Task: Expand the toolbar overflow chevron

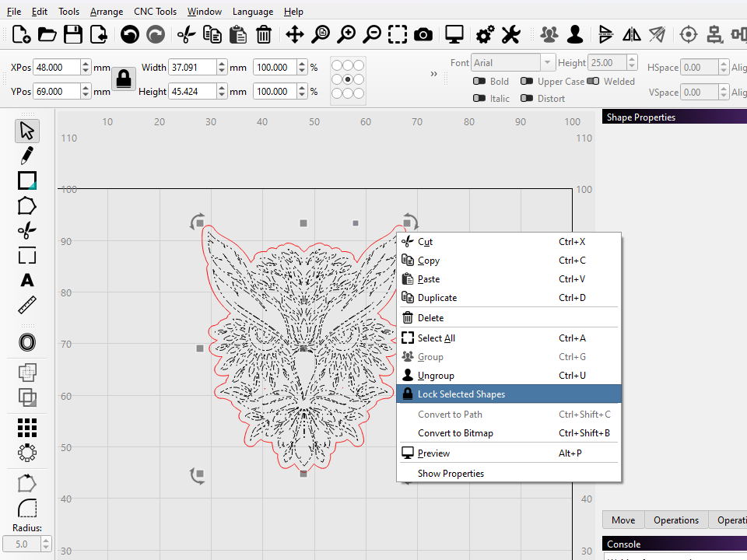Action: tap(433, 74)
